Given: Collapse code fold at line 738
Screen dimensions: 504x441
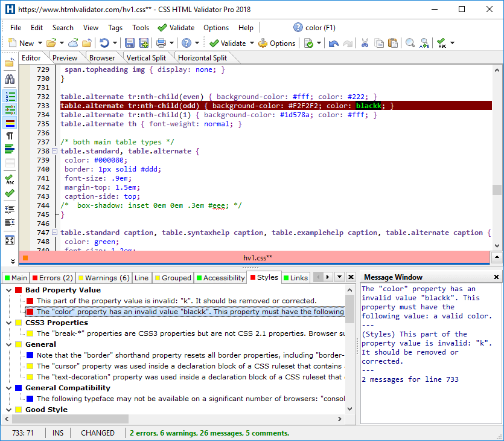Looking at the screenshot, I should coord(55,151).
